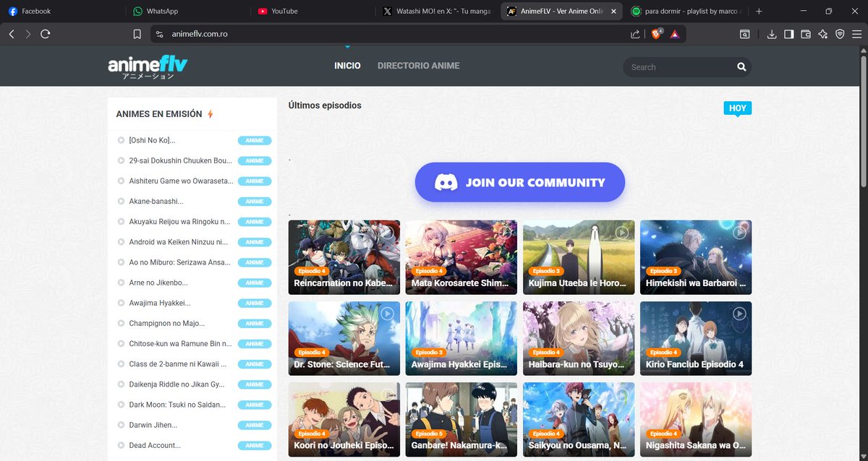
Task: Click the play icon beside [Oshi No Ko]
Action: pyautogui.click(x=122, y=140)
